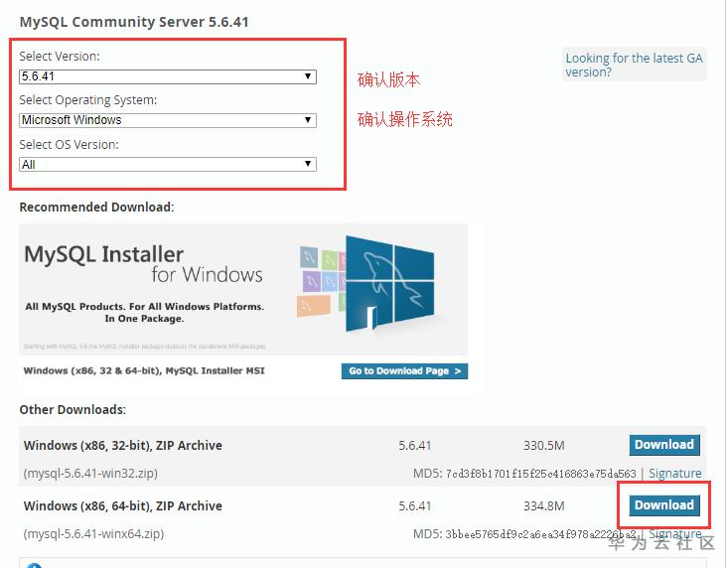Expand the Select OS Version dropdown
The width and height of the screenshot is (728, 568).
[168, 164]
